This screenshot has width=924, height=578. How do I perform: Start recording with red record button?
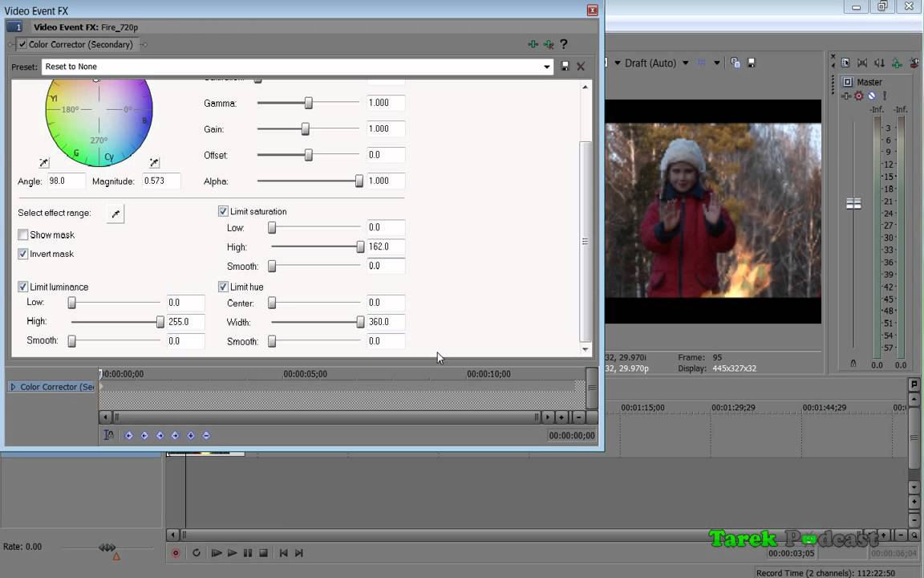coord(176,553)
